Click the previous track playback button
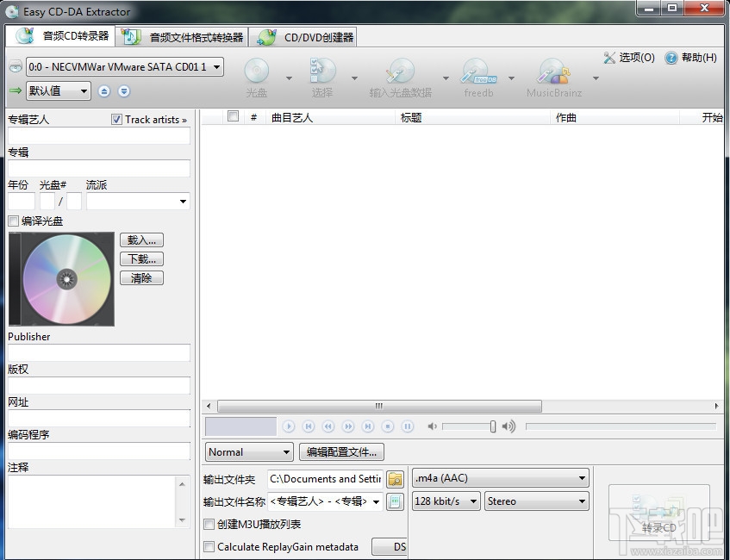This screenshot has width=730, height=560. pyautogui.click(x=309, y=426)
